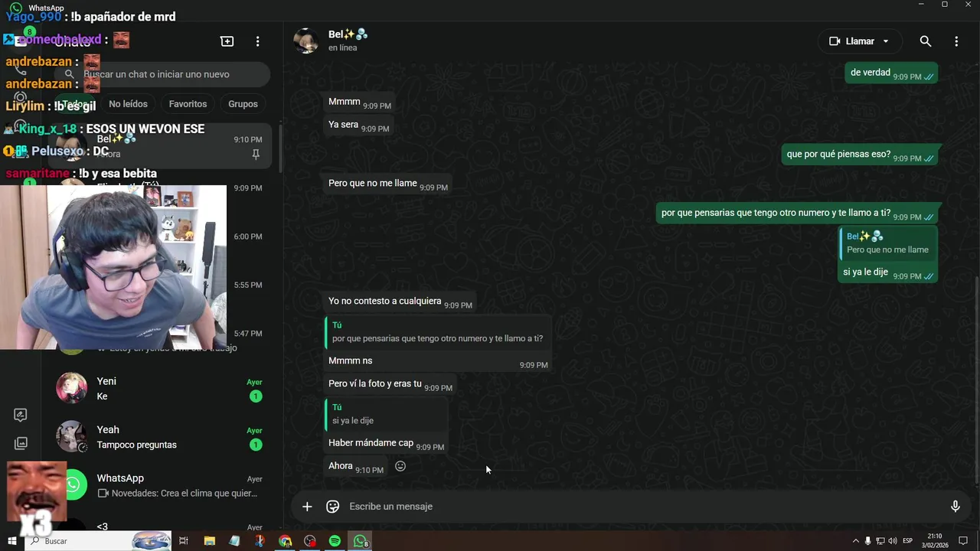Click the attach plus icon
This screenshot has width=980, height=551.
pyautogui.click(x=307, y=507)
